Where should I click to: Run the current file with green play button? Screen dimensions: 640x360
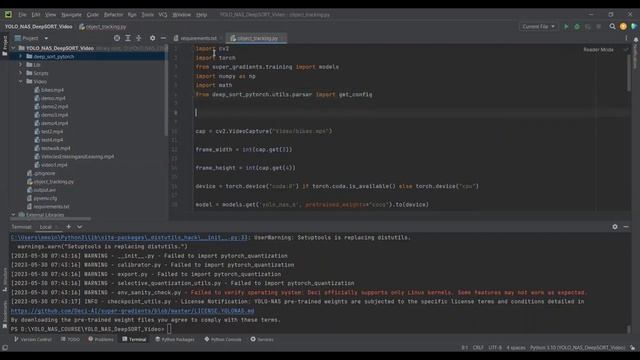click(x=566, y=27)
